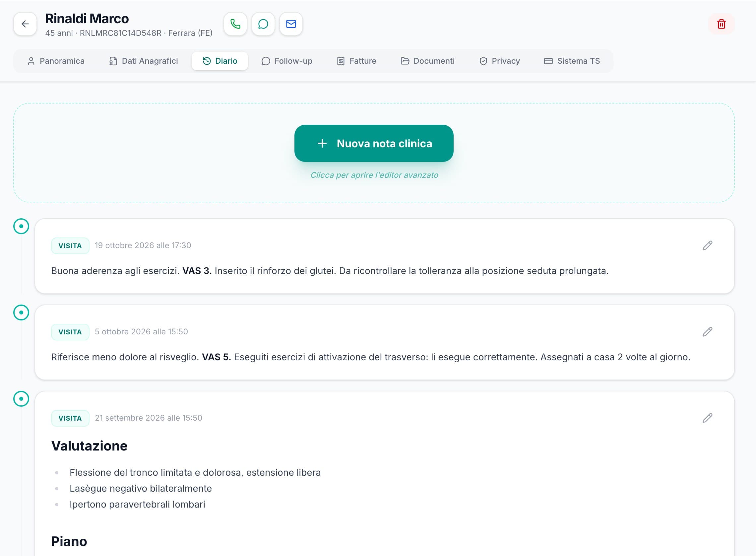Edit the 21 settembre 2026 note
The image size is (756, 556).
click(708, 418)
